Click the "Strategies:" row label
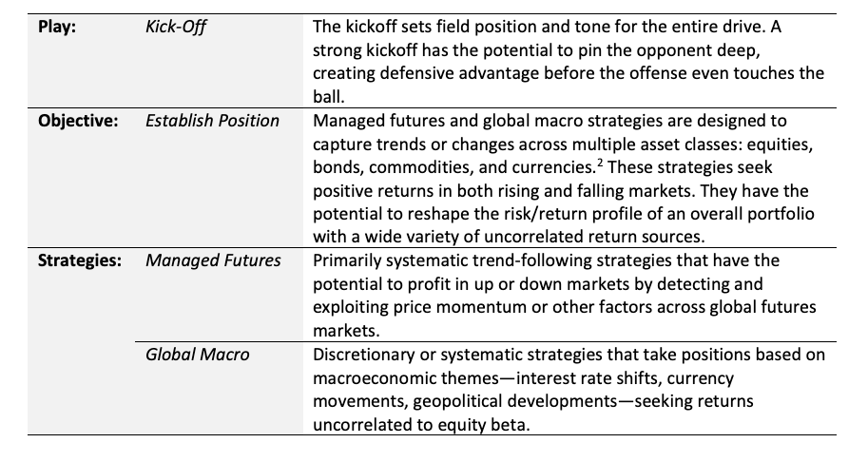This screenshot has width=868, height=462. (80, 260)
